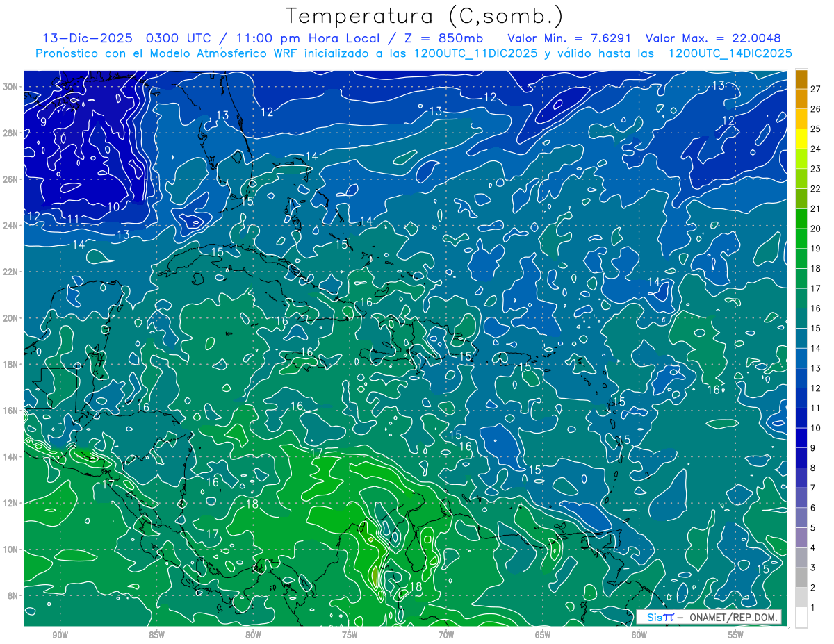Screen dimensions: 834x644
Task: Click the '0300 UTC' time label
Action: pos(178,38)
